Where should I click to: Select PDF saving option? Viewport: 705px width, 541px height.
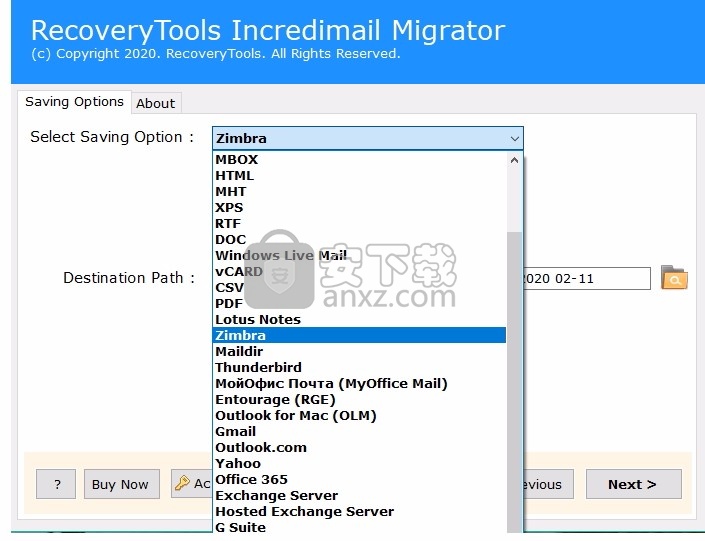click(x=359, y=303)
